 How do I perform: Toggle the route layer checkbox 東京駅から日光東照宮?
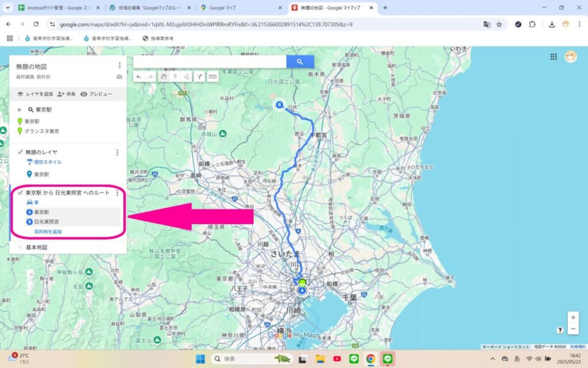pyautogui.click(x=20, y=192)
